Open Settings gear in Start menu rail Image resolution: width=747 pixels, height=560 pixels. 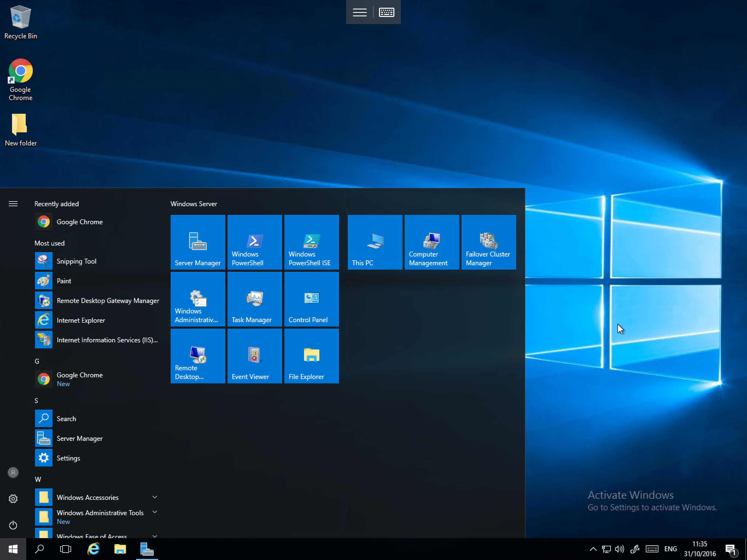point(13,498)
